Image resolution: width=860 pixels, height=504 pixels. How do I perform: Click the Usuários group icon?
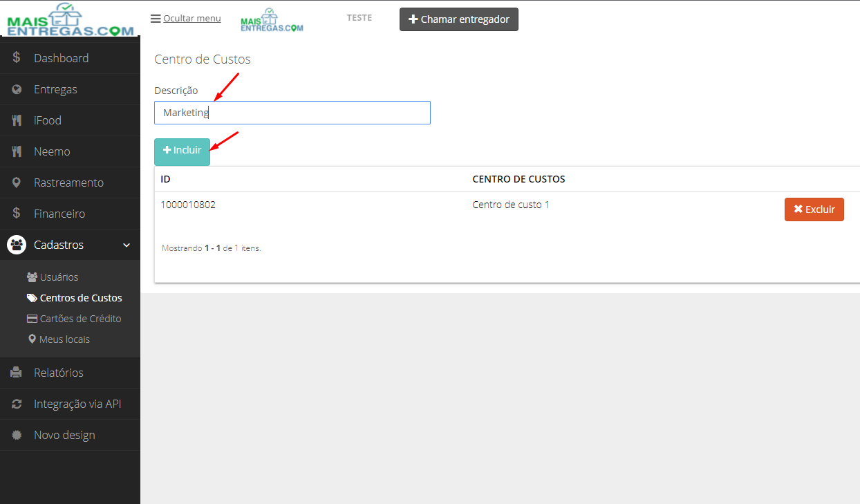pos(32,277)
